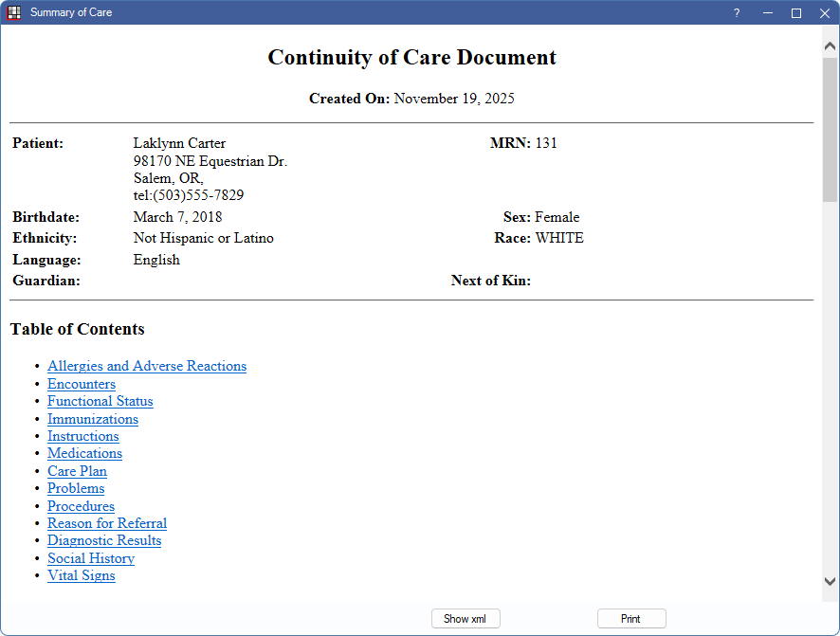This screenshot has width=840, height=636.
Task: Open the Allergies and Adverse Reactions link
Action: click(147, 366)
